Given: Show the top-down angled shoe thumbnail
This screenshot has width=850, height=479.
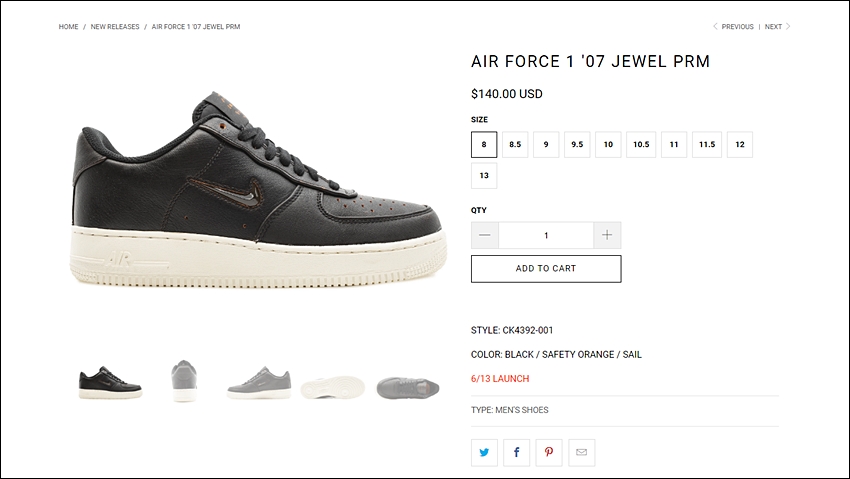Looking at the screenshot, I should [408, 388].
